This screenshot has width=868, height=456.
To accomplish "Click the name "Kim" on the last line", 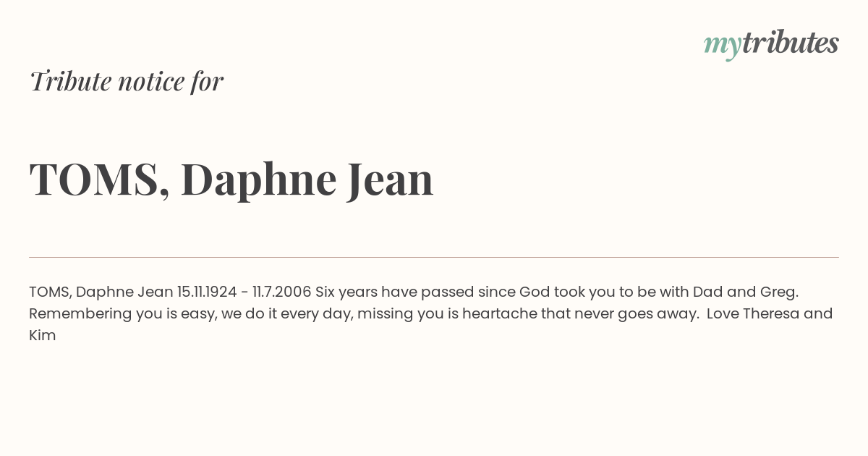I will pos(43,336).
